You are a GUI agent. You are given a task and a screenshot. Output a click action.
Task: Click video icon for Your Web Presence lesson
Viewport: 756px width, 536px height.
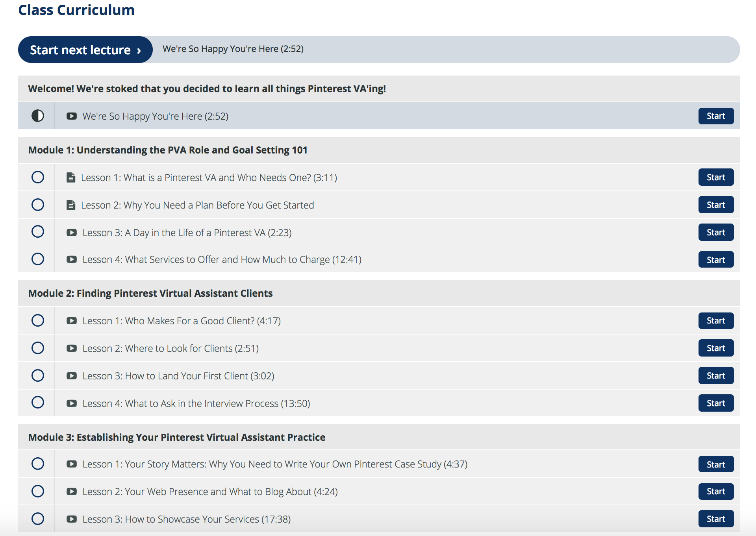click(72, 492)
